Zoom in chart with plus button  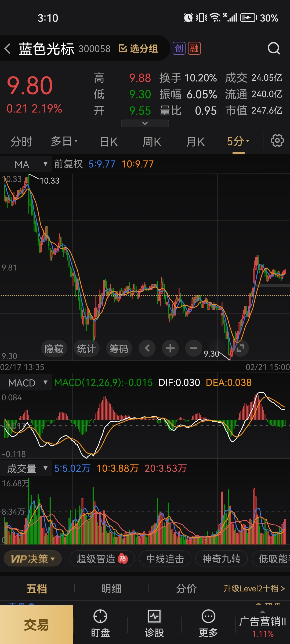pyautogui.click(x=170, y=348)
